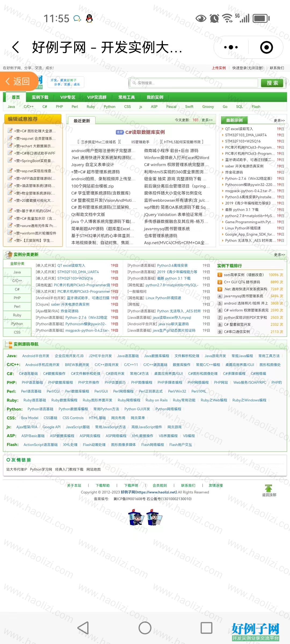Image resolution: width=290 pixels, height=644 pixels.
Task: Select Ruby in the category sidebar
Action: click(17, 315)
